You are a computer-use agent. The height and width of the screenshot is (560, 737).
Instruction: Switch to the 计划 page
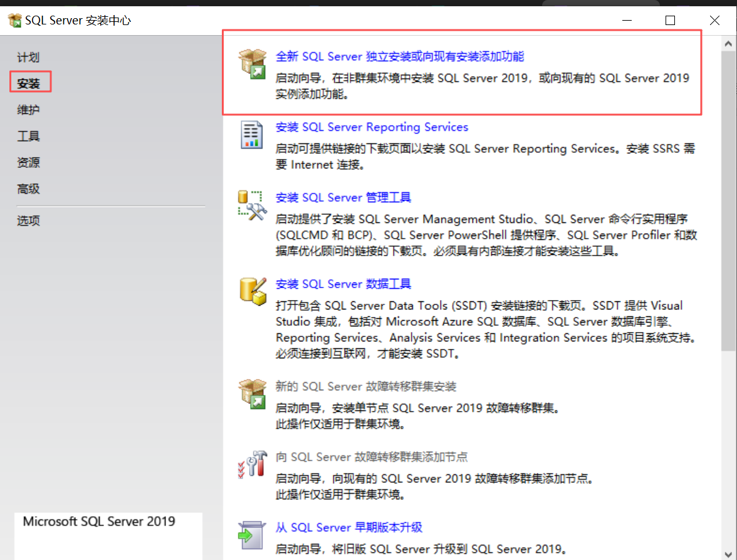(28, 58)
